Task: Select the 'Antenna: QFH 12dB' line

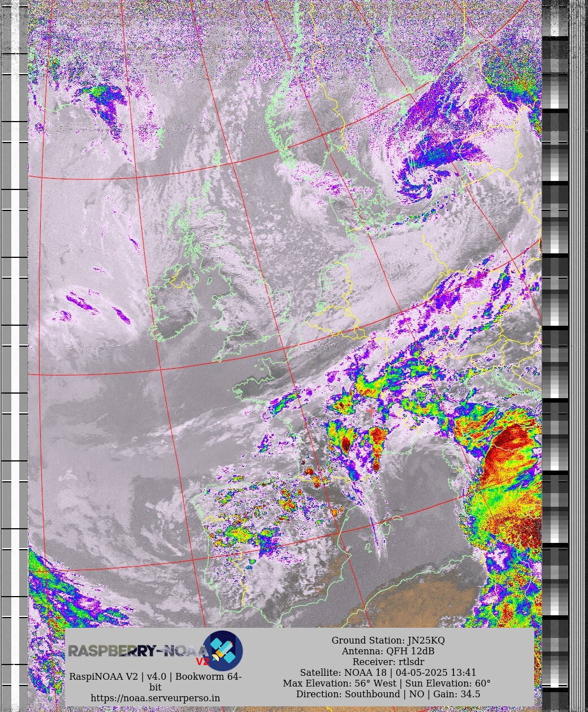Action: coord(388,651)
